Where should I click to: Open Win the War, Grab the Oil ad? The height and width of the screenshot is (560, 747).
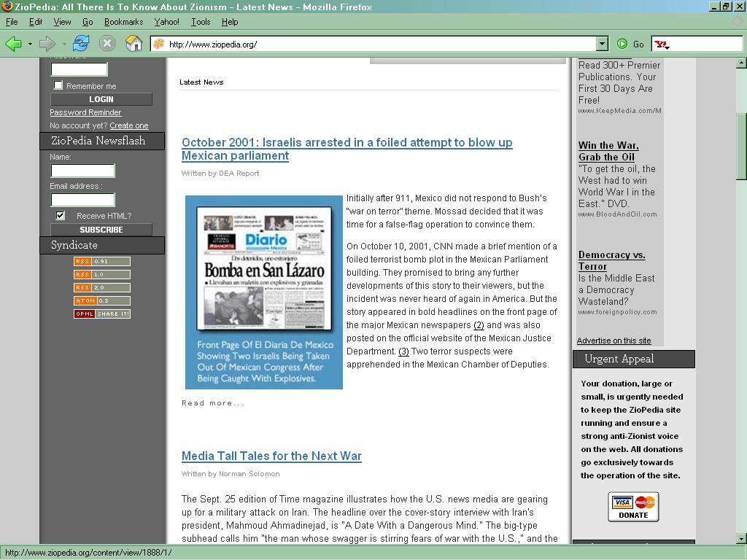(x=608, y=151)
